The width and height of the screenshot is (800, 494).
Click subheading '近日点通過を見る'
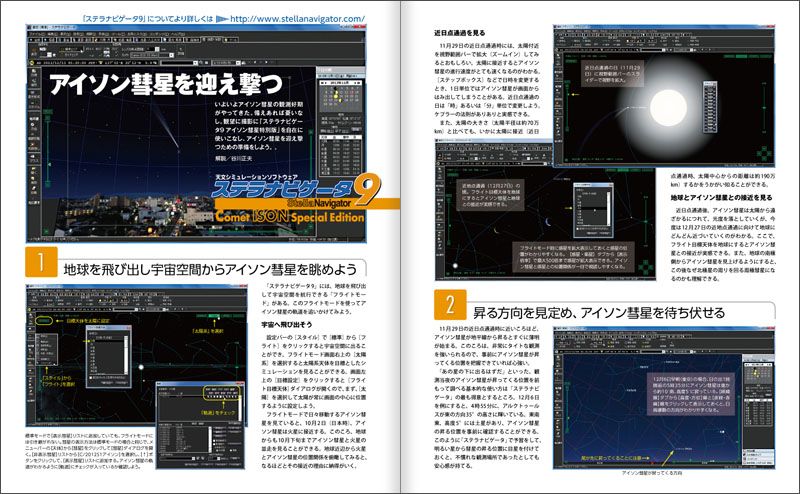460,33
